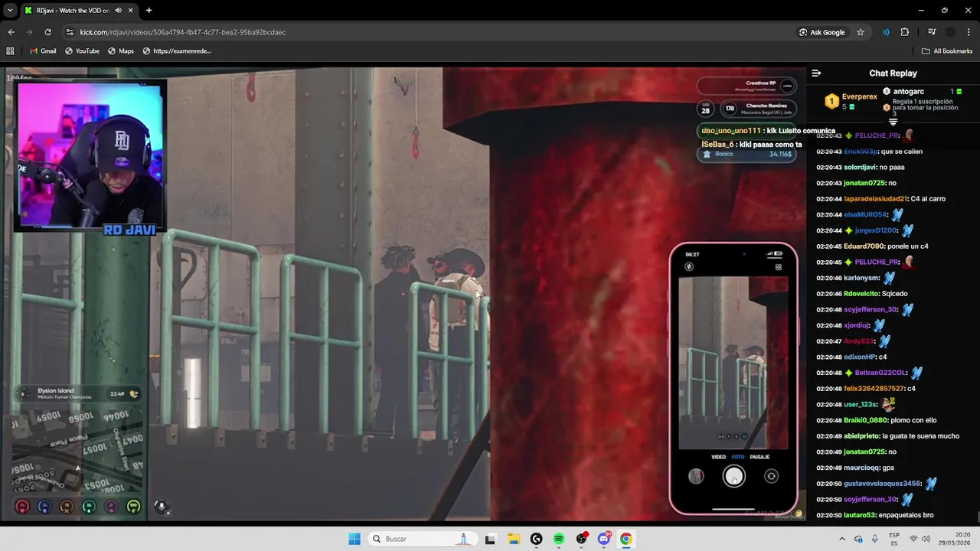This screenshot has height=551, width=980.
Task: Open the blue sound-wave extension icon
Action: pos(886,32)
